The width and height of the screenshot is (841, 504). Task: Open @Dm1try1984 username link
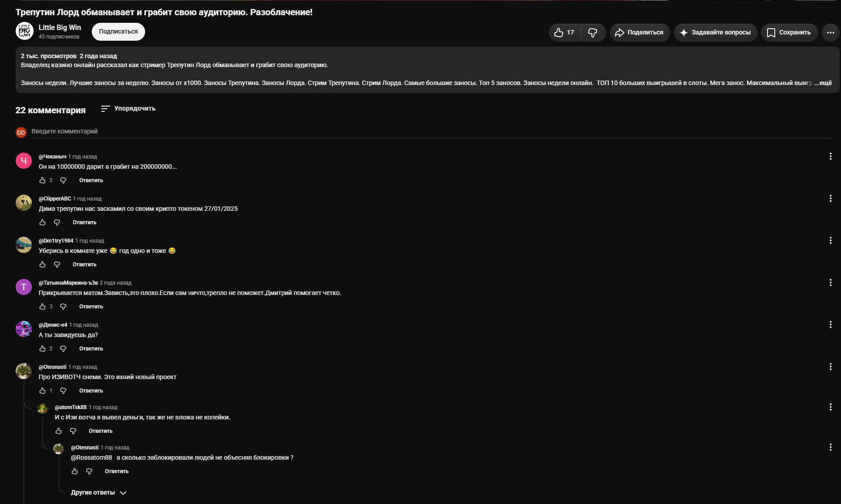56,241
